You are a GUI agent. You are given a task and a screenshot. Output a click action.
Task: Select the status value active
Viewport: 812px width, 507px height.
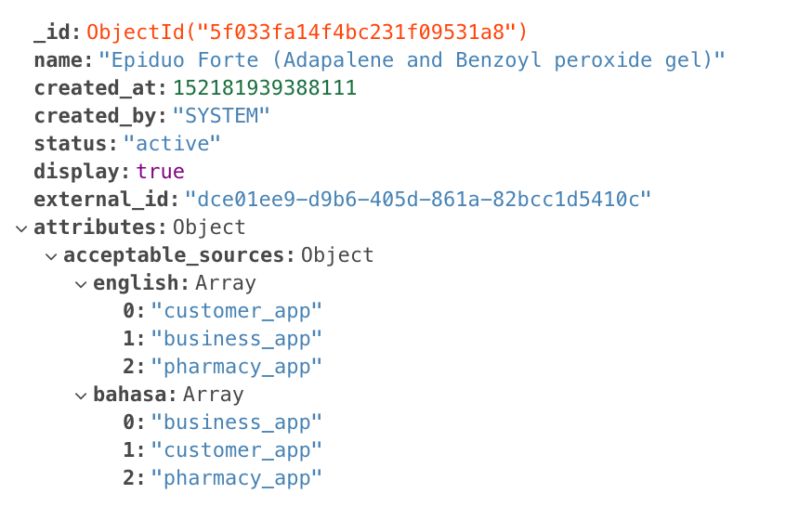point(172,144)
